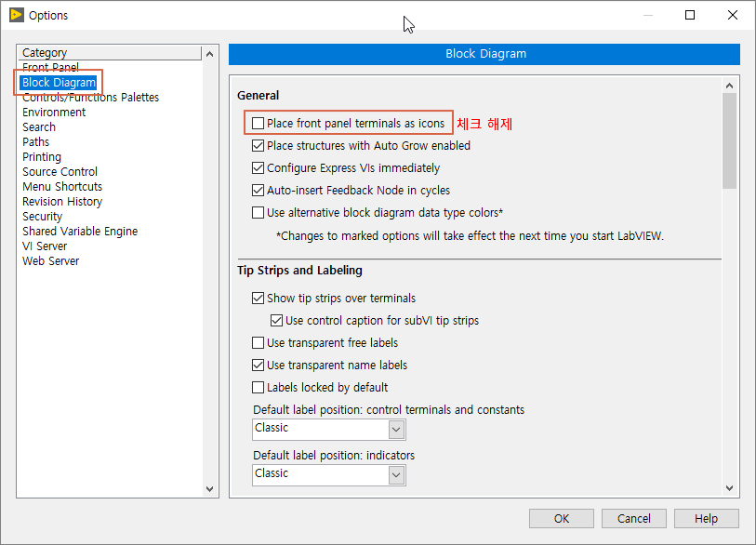Select Revision History category
Screen dimensions: 756x545
tap(62, 202)
